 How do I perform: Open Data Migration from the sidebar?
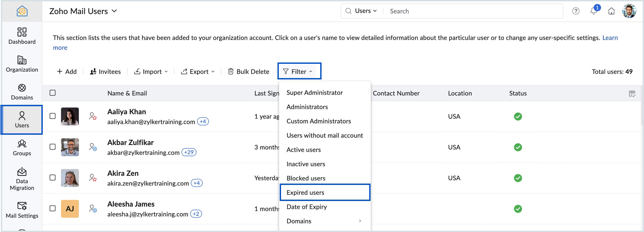point(22,179)
